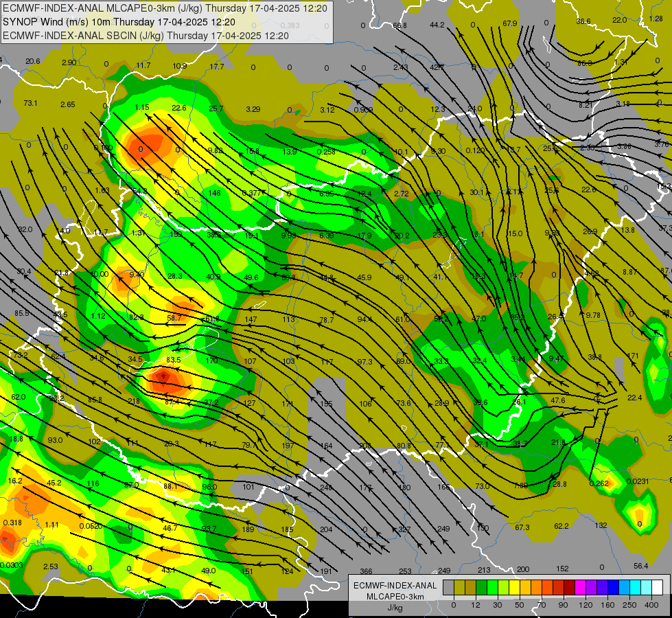Click the map value 152
The width and height of the screenshot is (672, 618).
[562, 569]
